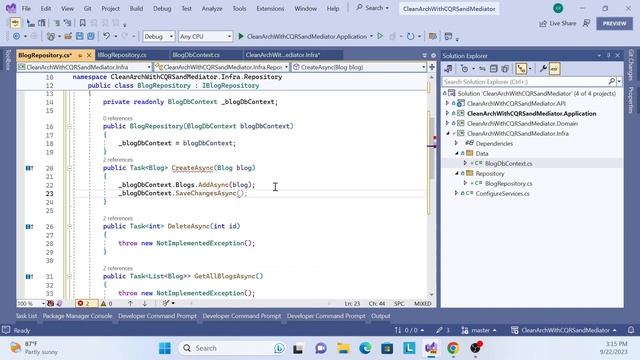This screenshot has height=360, width=640.
Task: Open the Debug configuration dropdown
Action: tap(158, 36)
